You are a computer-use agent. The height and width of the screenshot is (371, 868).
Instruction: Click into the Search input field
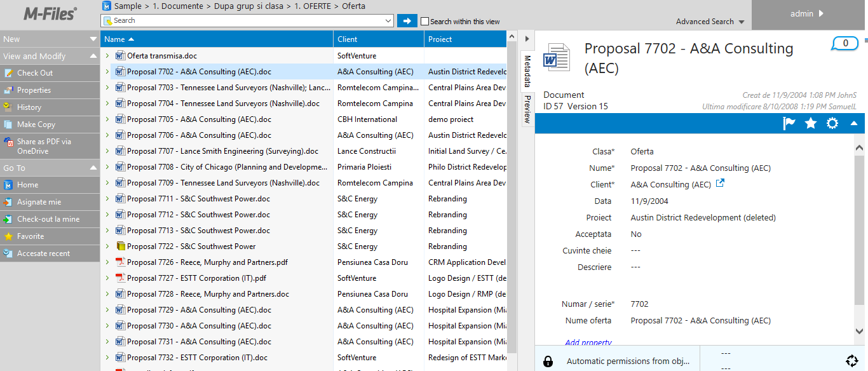pos(248,21)
